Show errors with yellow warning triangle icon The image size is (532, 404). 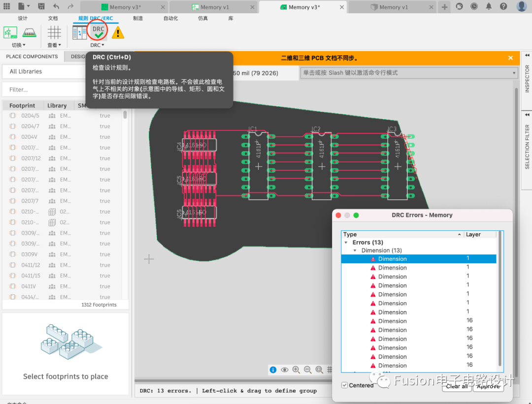point(118,33)
